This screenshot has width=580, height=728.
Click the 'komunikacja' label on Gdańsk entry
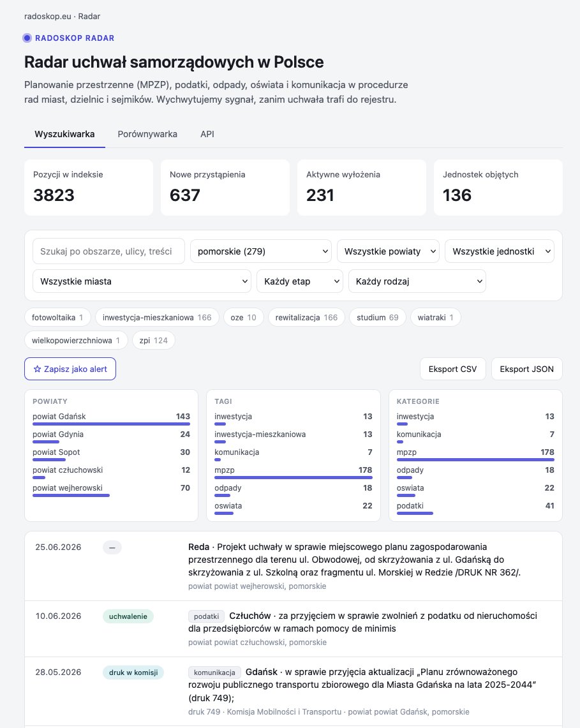coord(214,672)
